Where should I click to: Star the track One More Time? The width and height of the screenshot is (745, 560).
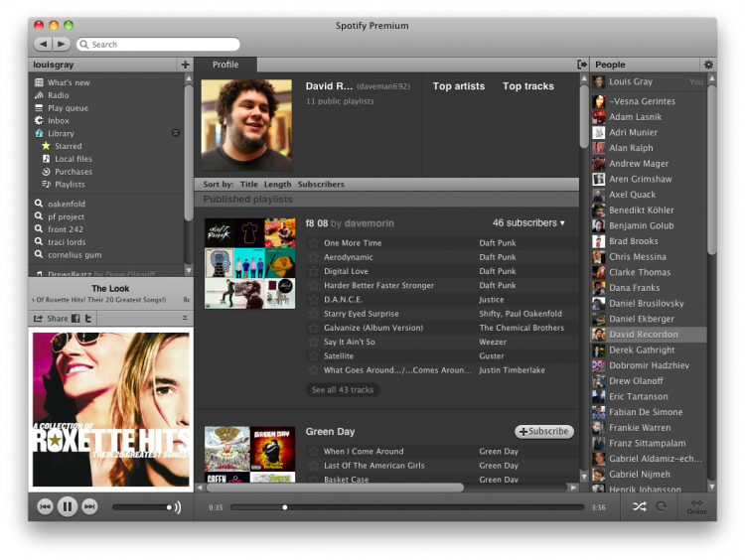[x=313, y=243]
